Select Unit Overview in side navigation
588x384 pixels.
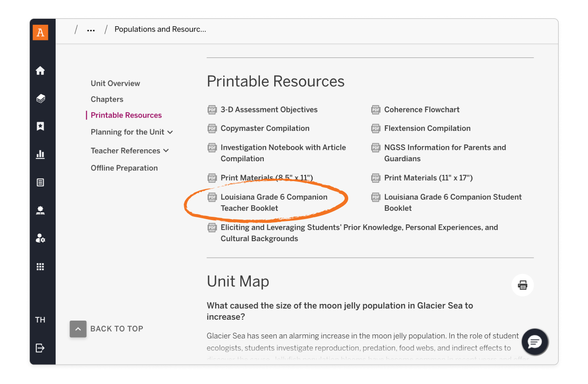pos(115,84)
